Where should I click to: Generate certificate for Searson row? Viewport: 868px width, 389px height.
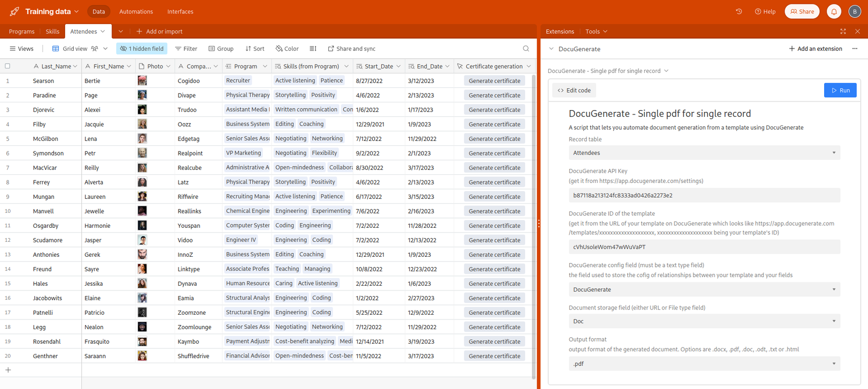pos(494,81)
